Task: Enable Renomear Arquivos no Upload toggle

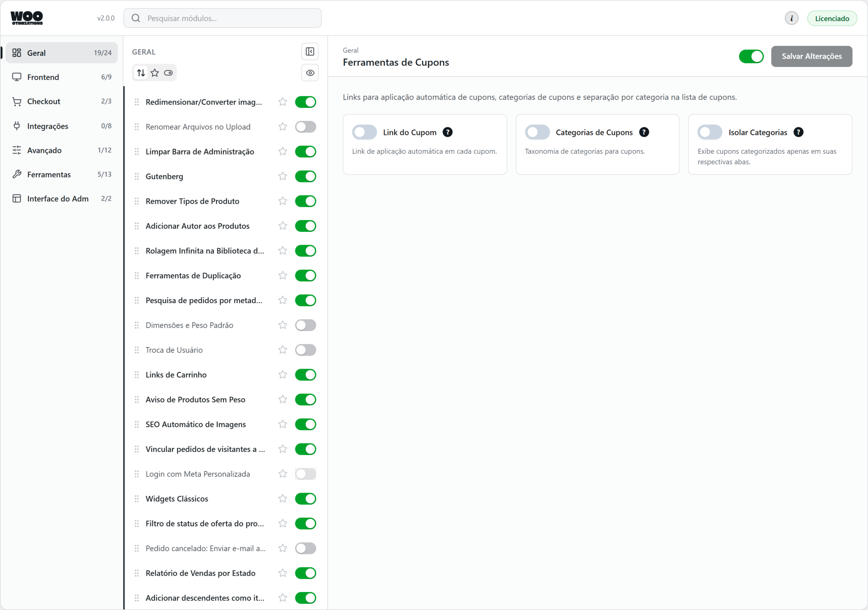Action: tap(305, 127)
